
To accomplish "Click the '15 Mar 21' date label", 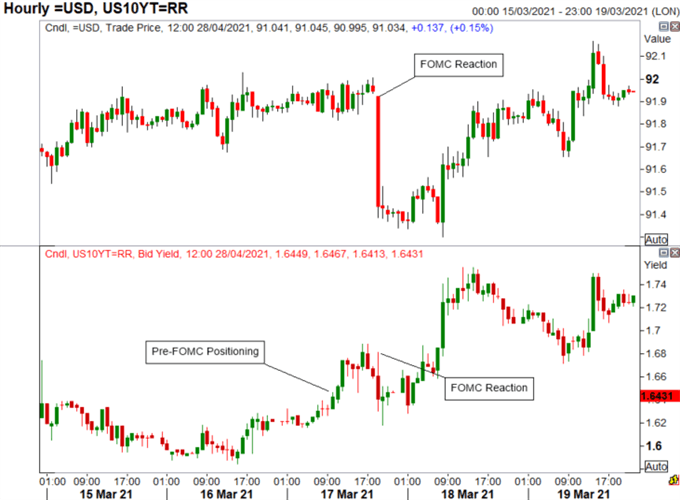I will 106,494.
